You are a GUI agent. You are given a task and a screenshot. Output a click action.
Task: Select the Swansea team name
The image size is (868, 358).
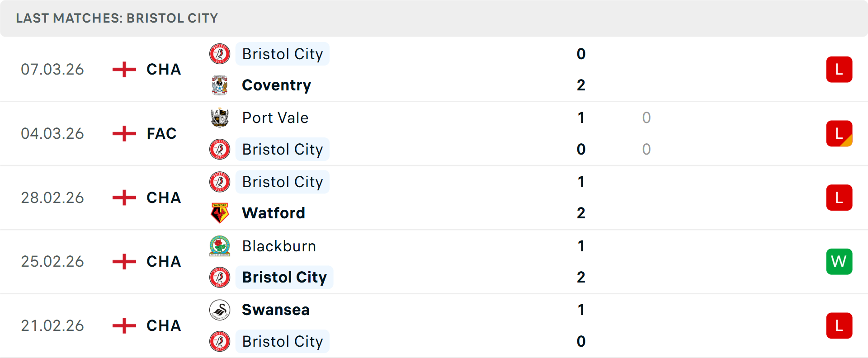point(276,310)
